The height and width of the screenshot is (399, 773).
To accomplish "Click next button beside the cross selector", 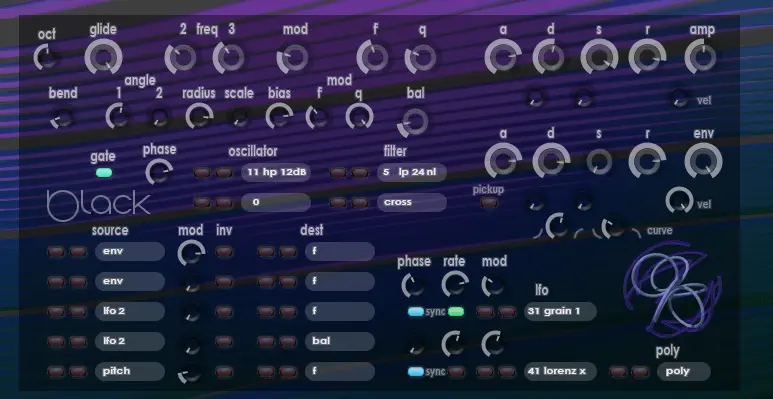I will pos(360,202).
